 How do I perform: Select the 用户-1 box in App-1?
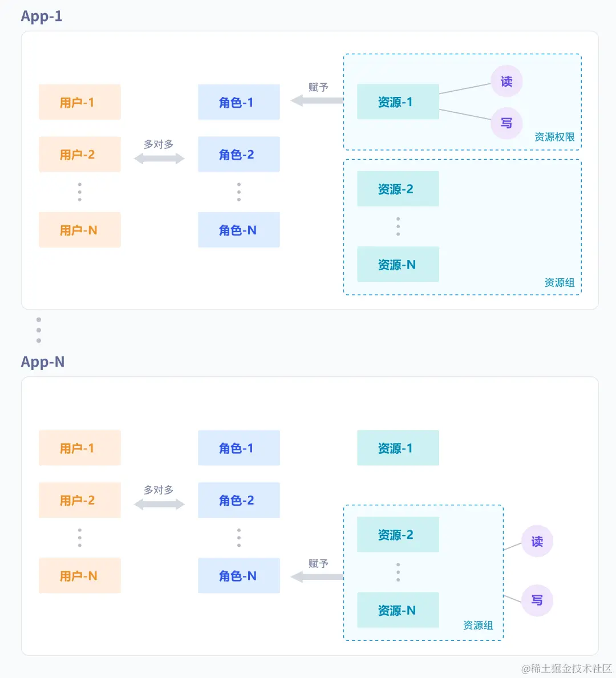click(x=80, y=102)
